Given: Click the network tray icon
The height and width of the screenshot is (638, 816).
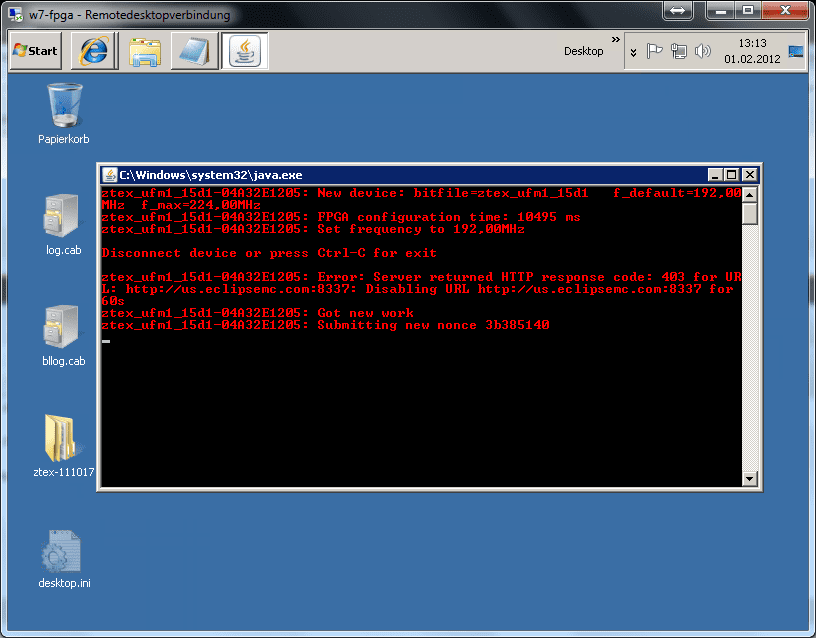Looking at the screenshot, I should pos(679,51).
